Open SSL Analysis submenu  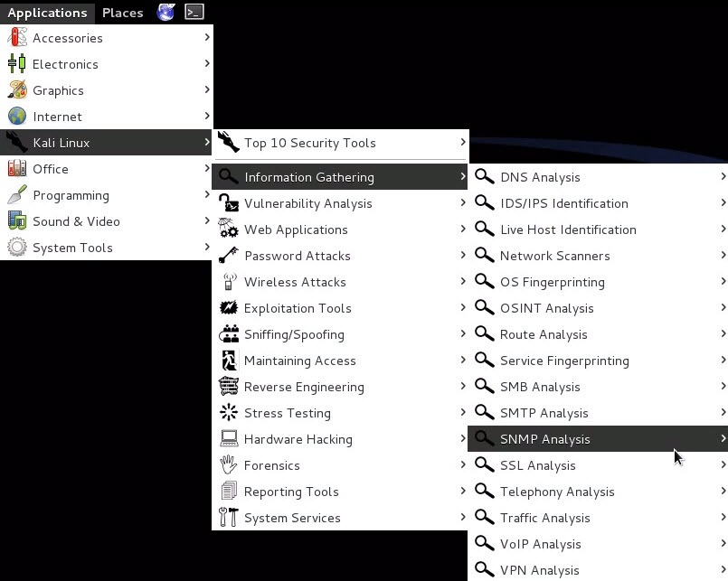(598, 465)
